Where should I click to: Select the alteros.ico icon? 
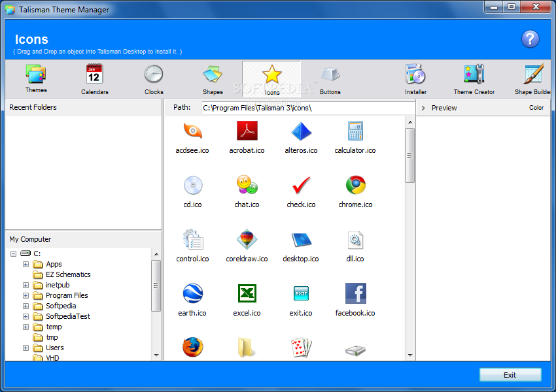pyautogui.click(x=301, y=137)
